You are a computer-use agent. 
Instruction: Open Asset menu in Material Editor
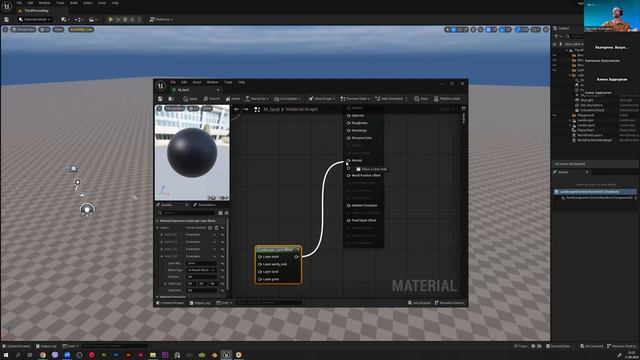point(197,82)
